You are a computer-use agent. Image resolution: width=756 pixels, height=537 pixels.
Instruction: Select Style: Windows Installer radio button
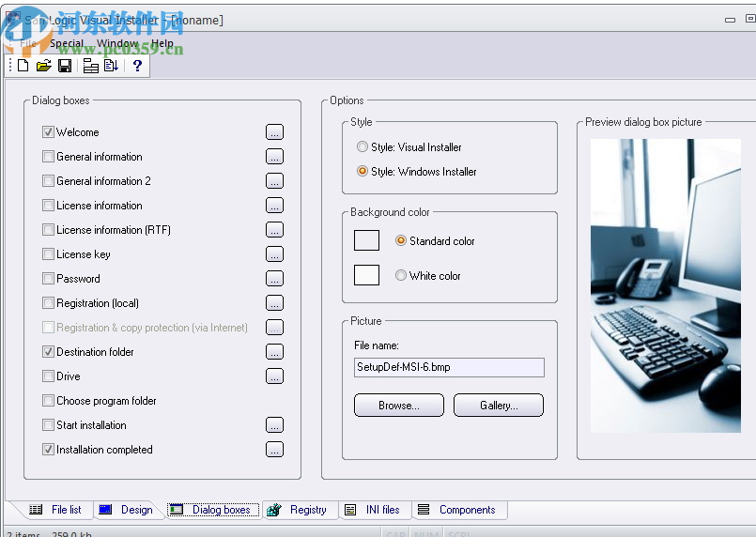363,171
